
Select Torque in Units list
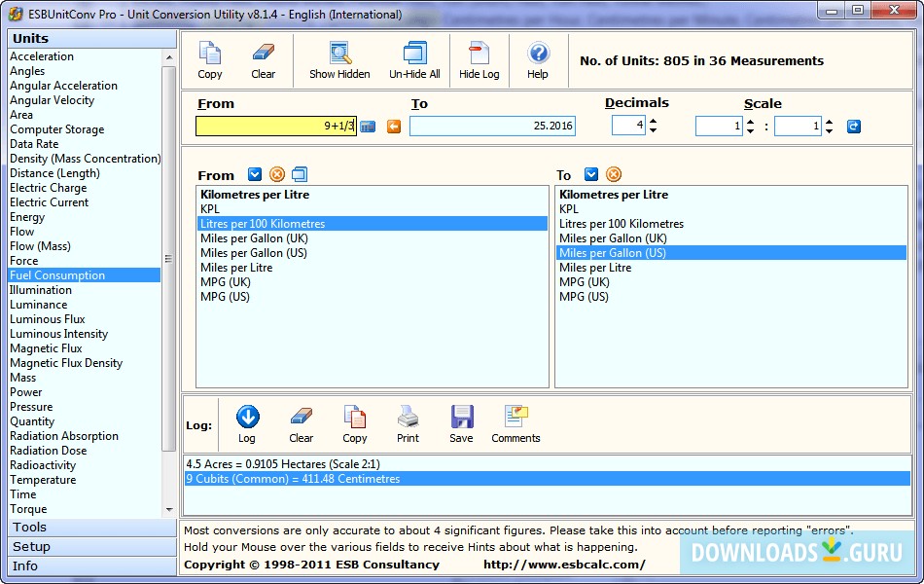28,508
